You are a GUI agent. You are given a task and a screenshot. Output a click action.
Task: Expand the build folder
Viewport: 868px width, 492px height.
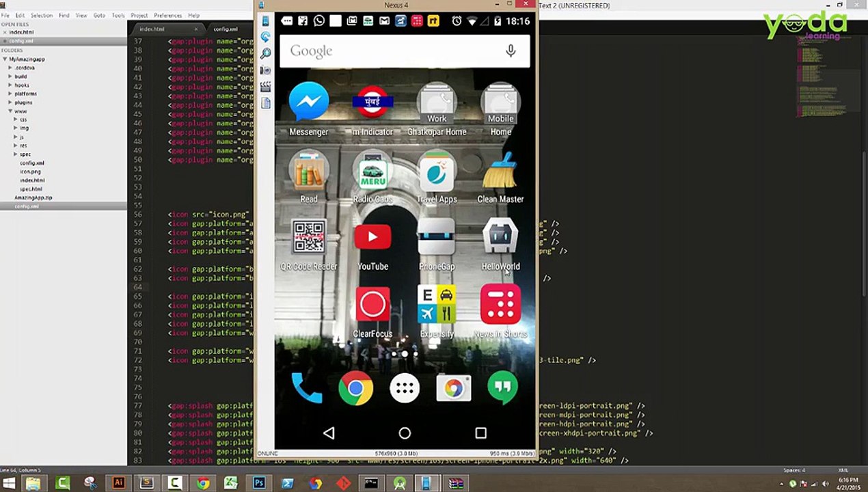10,77
